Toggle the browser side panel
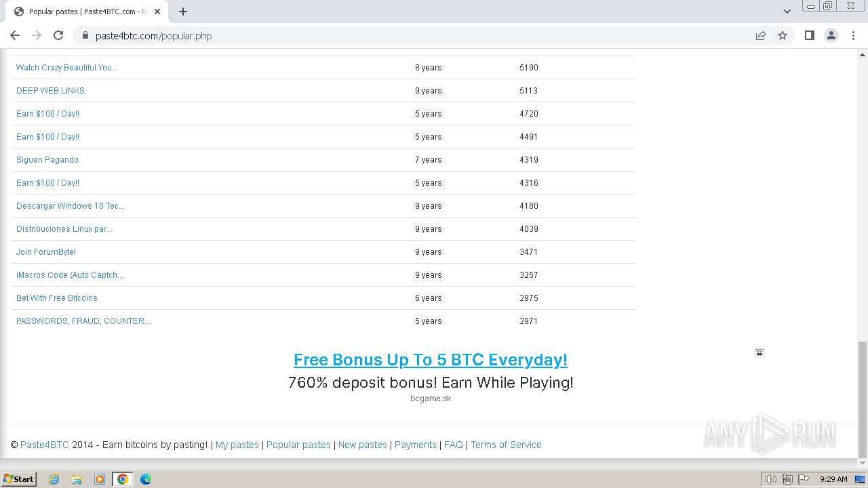Viewport: 868px width, 488px height. coord(810,35)
